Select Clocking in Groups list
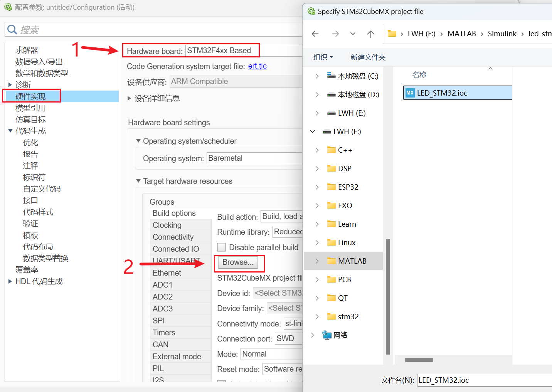The width and height of the screenshot is (552, 392). [x=181, y=225]
